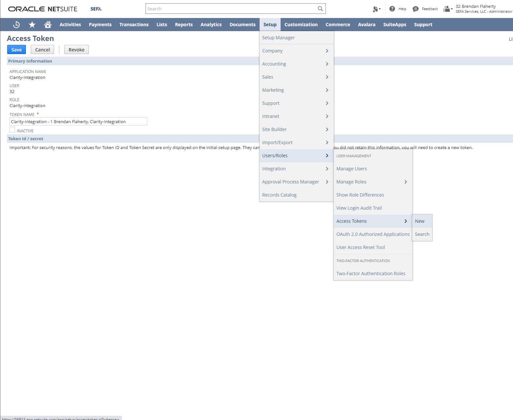Open the Analytics menu

click(211, 25)
